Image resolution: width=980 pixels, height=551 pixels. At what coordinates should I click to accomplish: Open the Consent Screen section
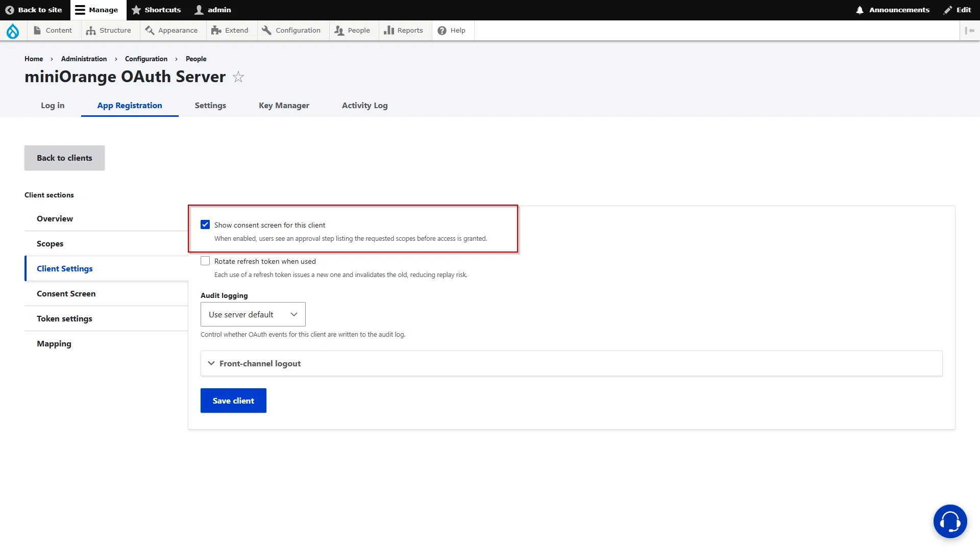tap(106, 293)
